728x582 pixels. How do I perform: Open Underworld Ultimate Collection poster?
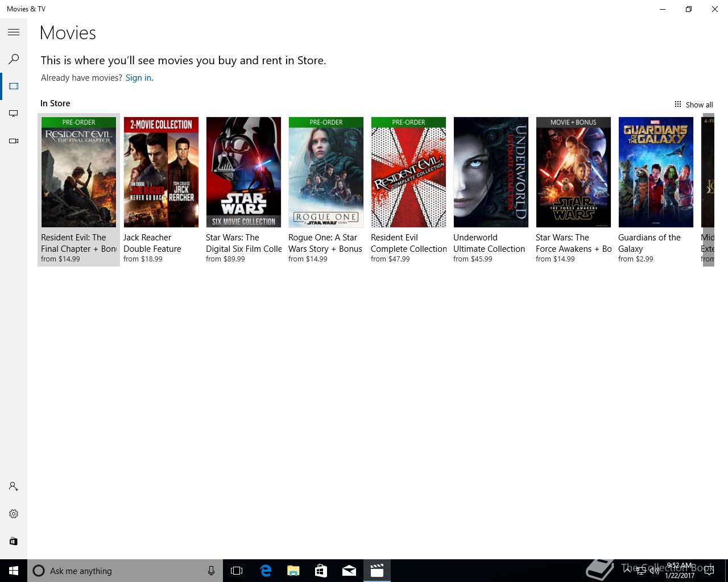491,172
